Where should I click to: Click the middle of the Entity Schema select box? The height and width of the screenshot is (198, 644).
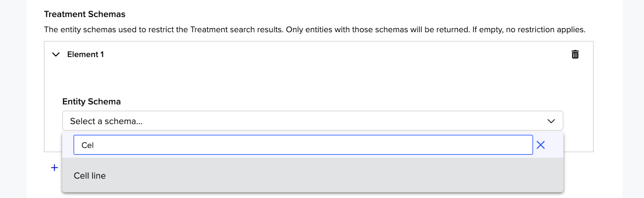point(312,121)
